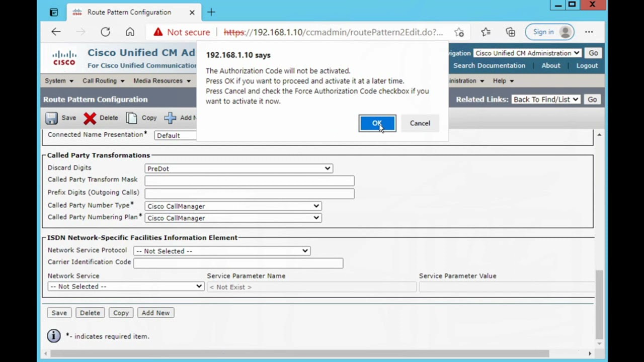Open browser Collections icon

coord(511,32)
